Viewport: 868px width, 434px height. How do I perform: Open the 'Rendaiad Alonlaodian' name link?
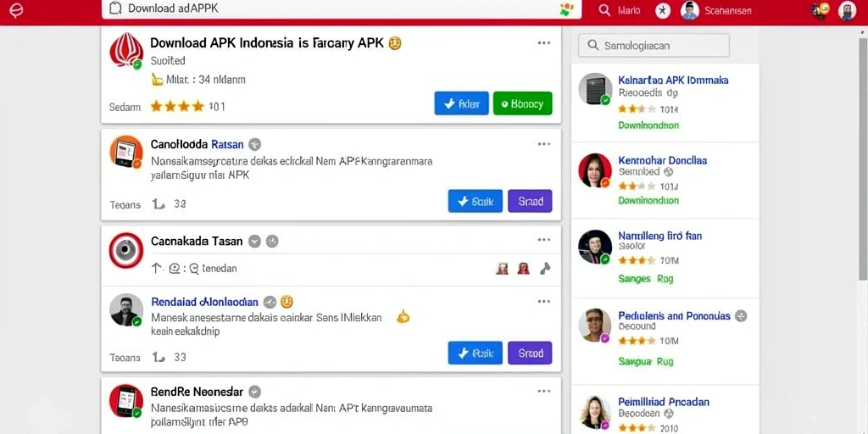pyautogui.click(x=204, y=303)
